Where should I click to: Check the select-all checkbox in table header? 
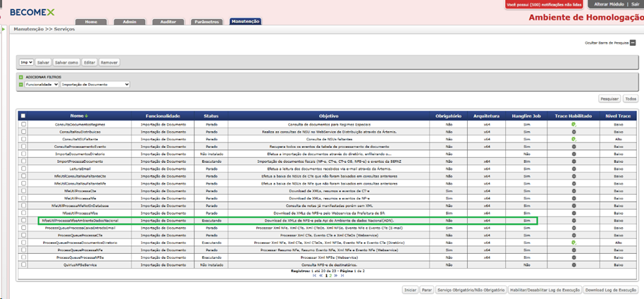pyautogui.click(x=23, y=116)
